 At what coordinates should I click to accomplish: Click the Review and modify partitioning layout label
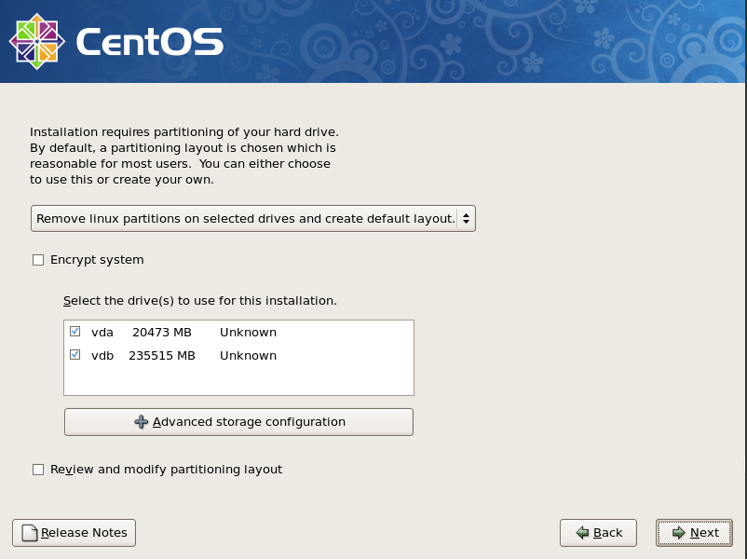[x=167, y=470]
